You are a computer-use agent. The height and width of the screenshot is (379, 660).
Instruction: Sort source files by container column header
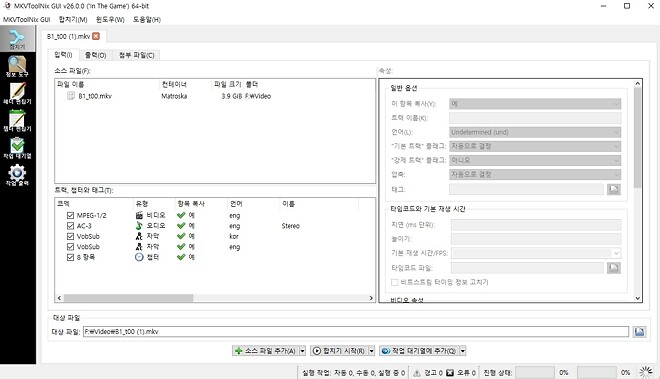point(186,85)
